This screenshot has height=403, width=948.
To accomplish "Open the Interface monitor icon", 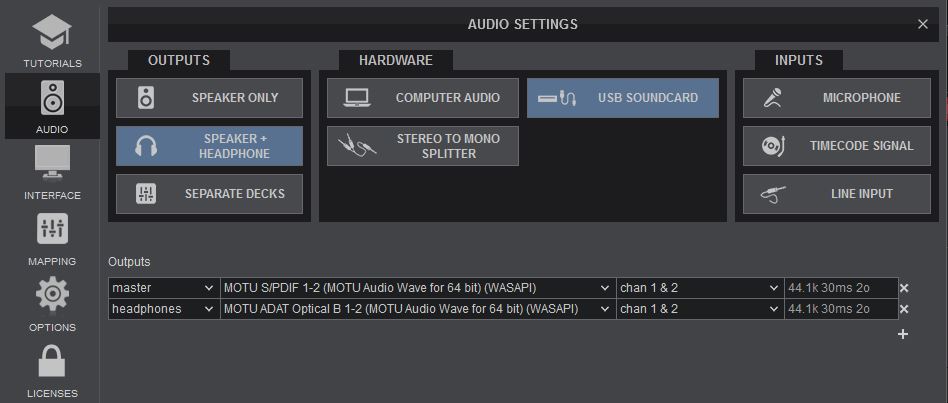I will pyautogui.click(x=52, y=163).
